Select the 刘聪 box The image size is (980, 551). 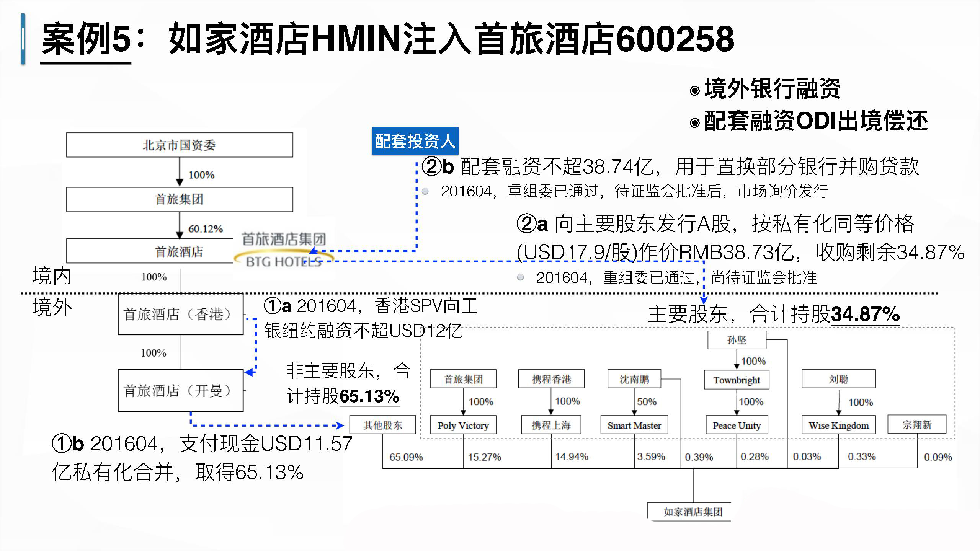839,379
